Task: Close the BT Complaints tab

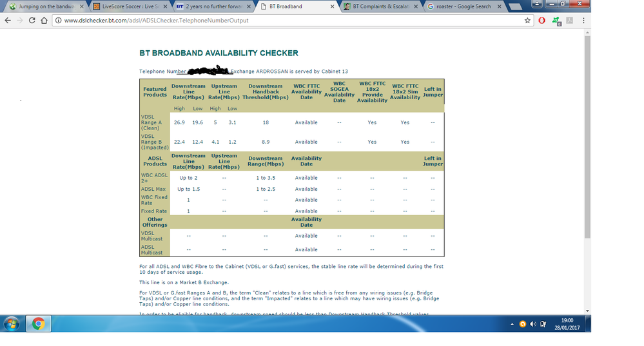Action: 416,6
